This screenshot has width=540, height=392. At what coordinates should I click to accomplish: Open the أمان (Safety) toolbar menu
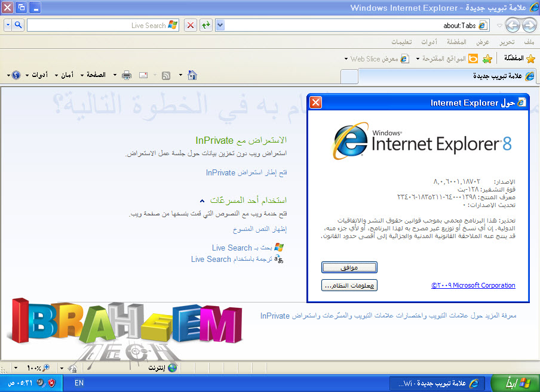[x=64, y=75]
